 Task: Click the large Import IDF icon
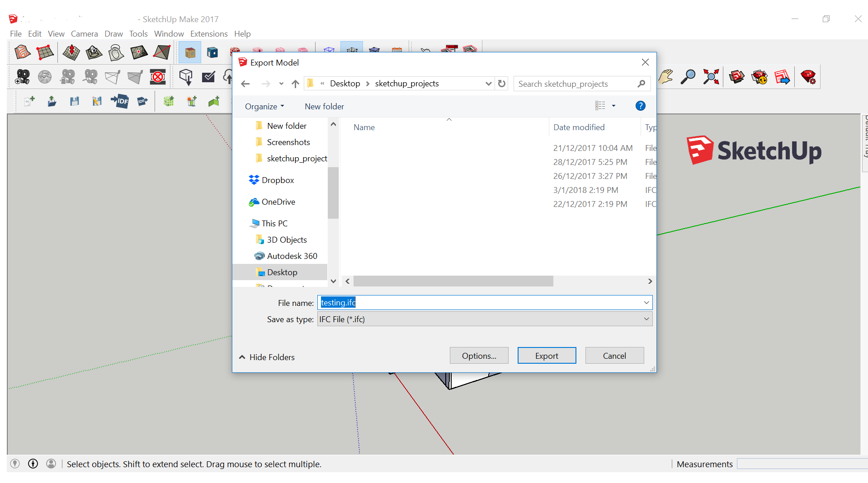coord(120,101)
